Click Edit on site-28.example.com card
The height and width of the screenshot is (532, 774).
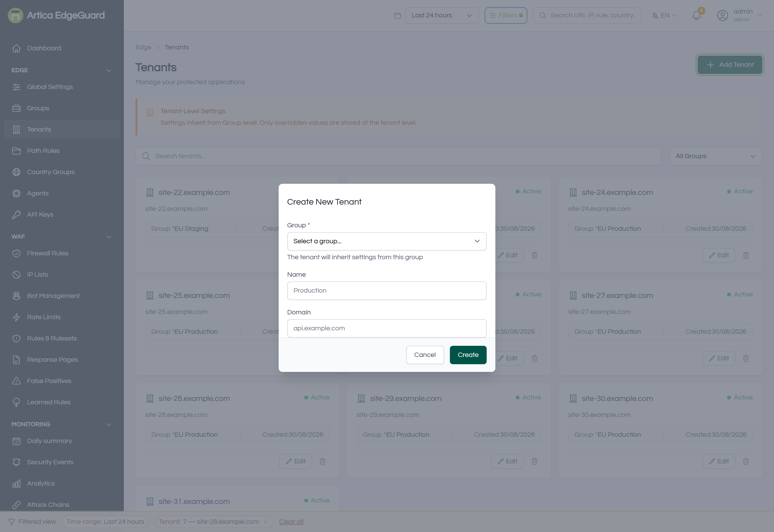(x=295, y=461)
